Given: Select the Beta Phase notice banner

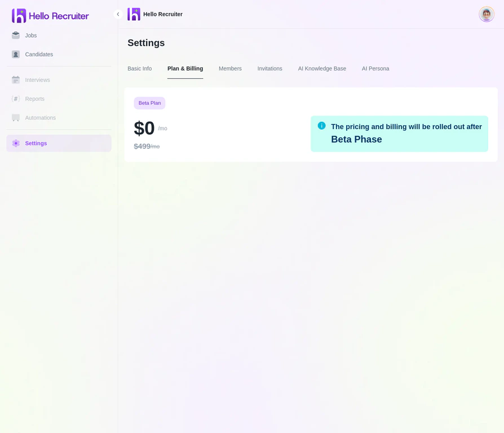Looking at the screenshot, I should (x=399, y=134).
